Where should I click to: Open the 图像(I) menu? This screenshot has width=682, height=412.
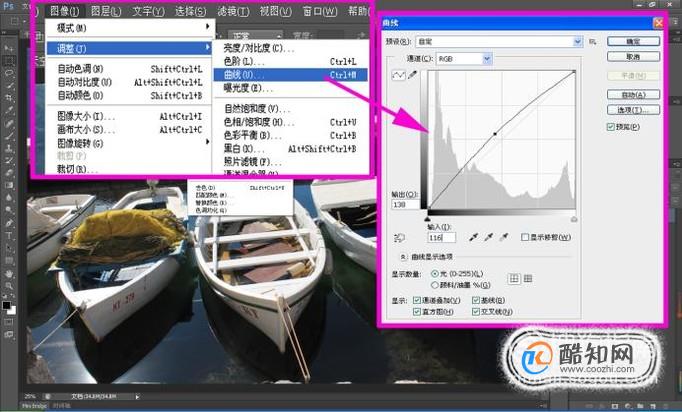(64, 11)
